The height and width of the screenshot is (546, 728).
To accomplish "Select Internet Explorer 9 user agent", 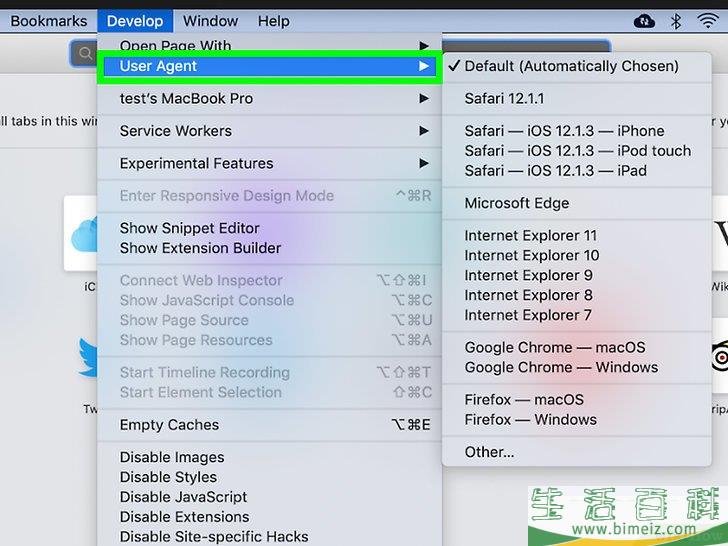I will tap(577, 275).
